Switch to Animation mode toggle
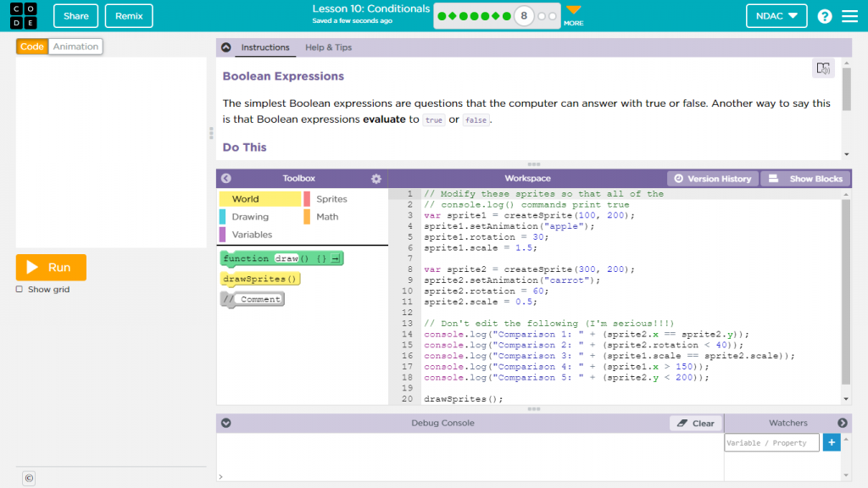Screen dimensions: 868x488 click(x=75, y=47)
